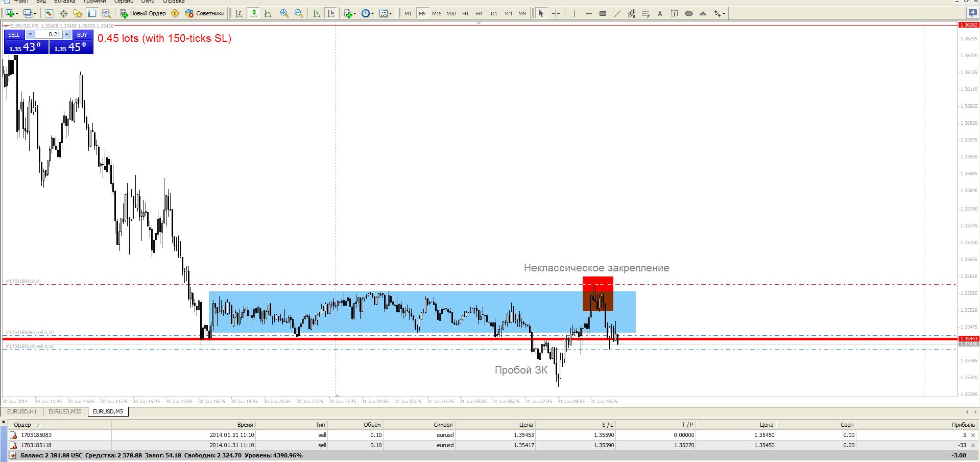Image resolution: width=980 pixels, height=462 pixels.
Task: Switch to the EURUSD,M30 chart tab
Action: pyautogui.click(x=65, y=411)
